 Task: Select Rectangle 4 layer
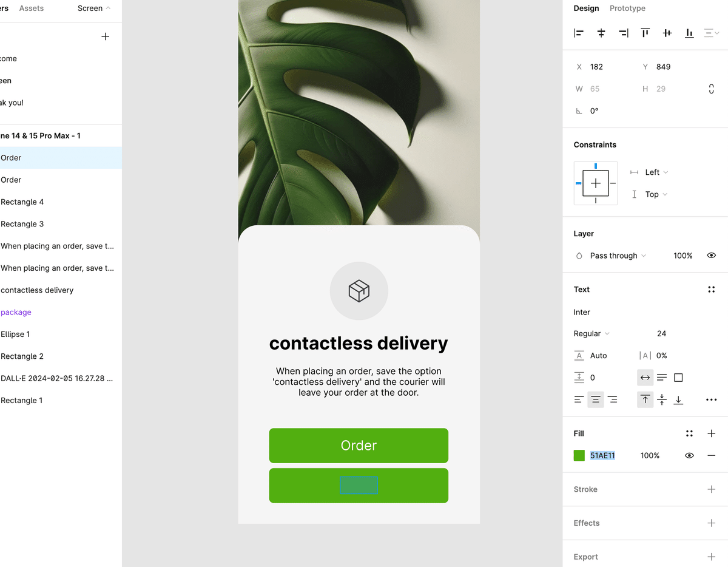click(x=61, y=202)
